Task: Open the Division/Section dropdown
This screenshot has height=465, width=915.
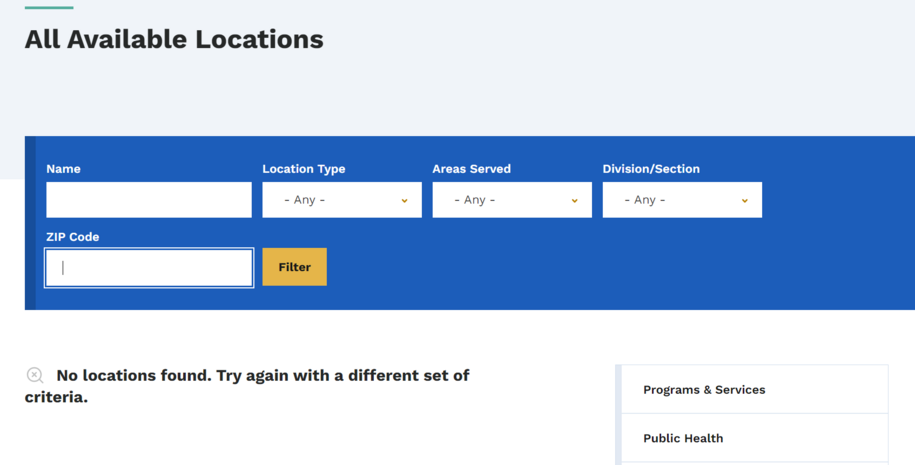Action: point(681,200)
